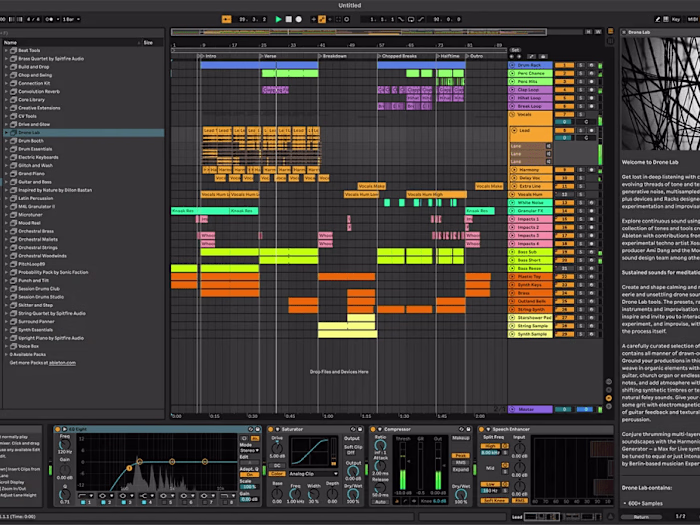This screenshot has height=525, width=700.
Task: Click the Saturator hot-swap preset icon
Action: [x=353, y=429]
